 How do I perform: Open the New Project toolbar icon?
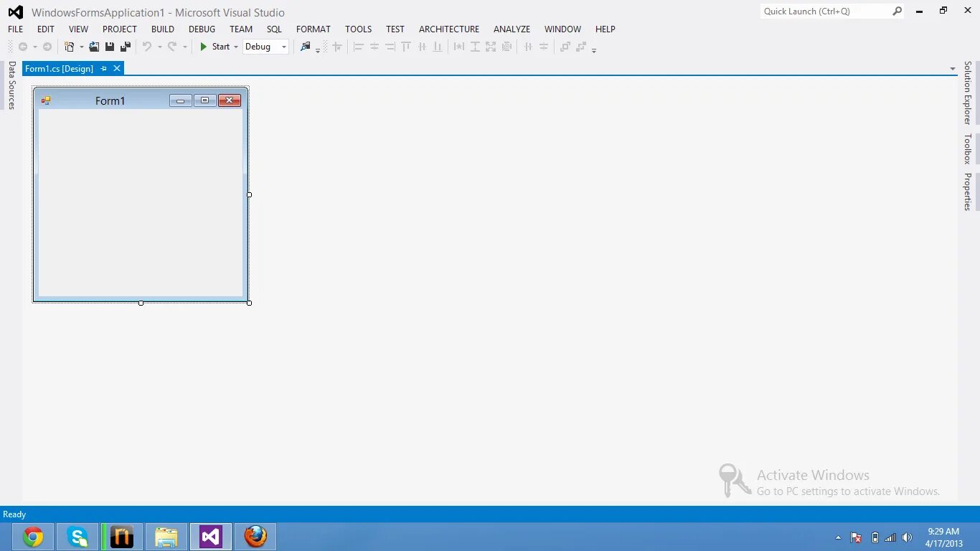[x=70, y=46]
